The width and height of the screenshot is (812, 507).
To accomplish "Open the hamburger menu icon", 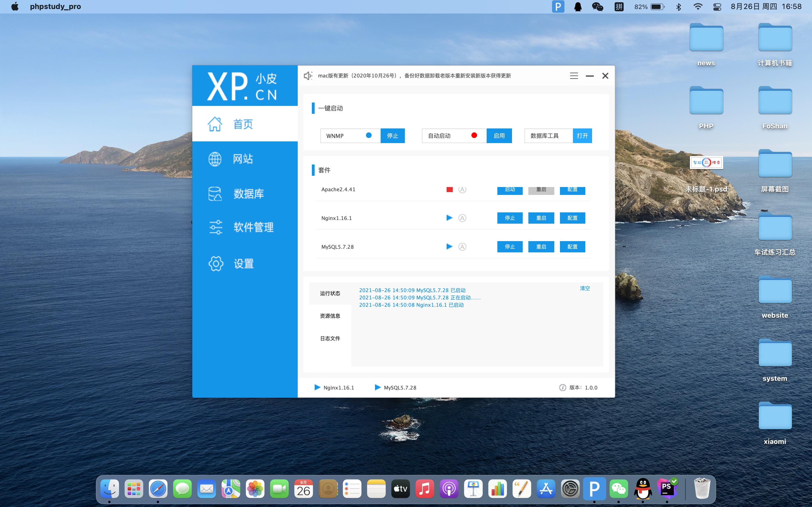I will [574, 76].
